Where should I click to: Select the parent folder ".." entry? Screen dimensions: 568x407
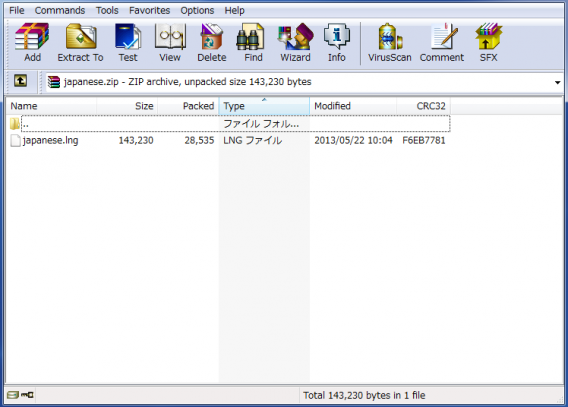pyautogui.click(x=235, y=124)
